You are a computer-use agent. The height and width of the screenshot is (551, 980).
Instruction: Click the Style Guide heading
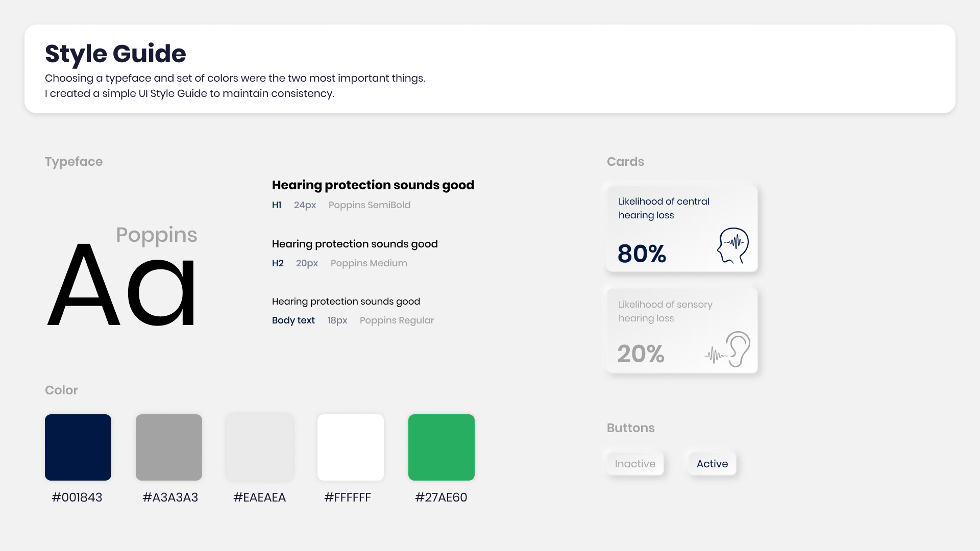[x=115, y=54]
